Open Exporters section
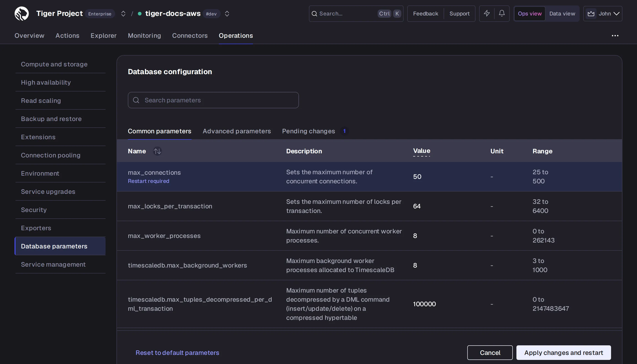637x364 pixels. (x=60, y=228)
